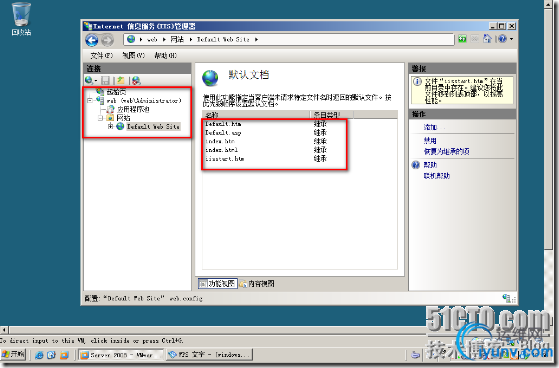
Task: Select Default Web Site in the tree
Action: pos(153,126)
